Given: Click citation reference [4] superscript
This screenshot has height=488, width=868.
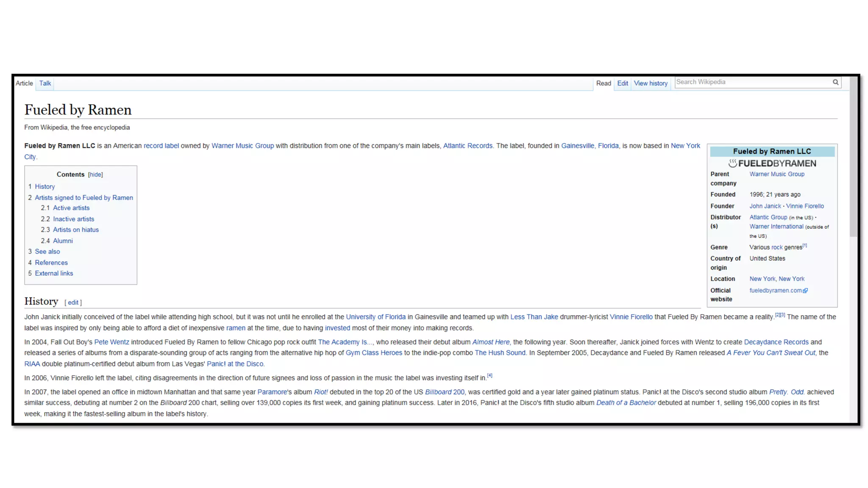Looking at the screenshot, I should (x=490, y=376).
